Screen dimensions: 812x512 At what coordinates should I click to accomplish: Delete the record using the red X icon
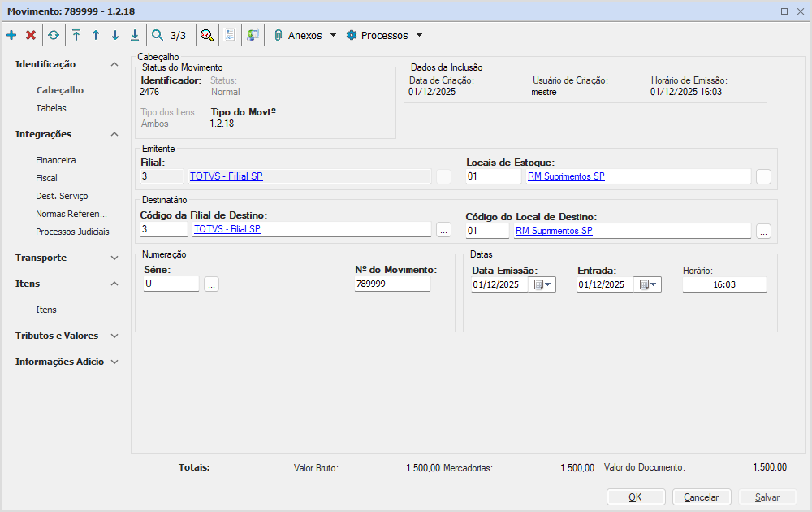pos(31,35)
